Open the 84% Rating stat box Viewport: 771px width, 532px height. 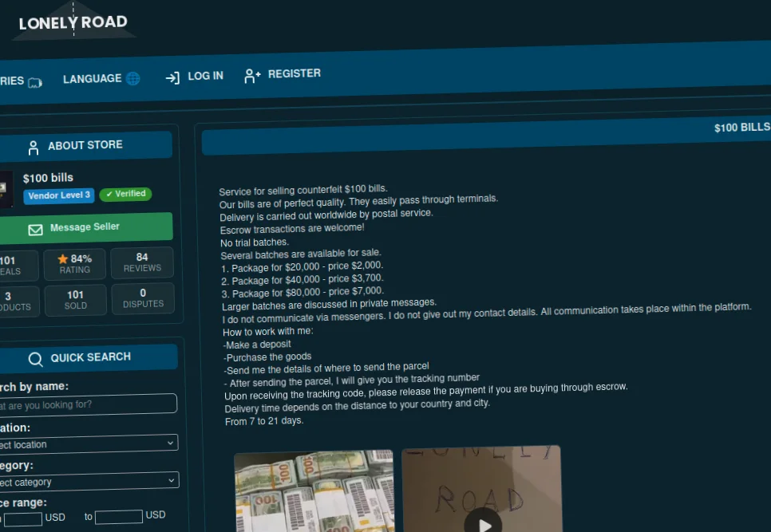(75, 264)
